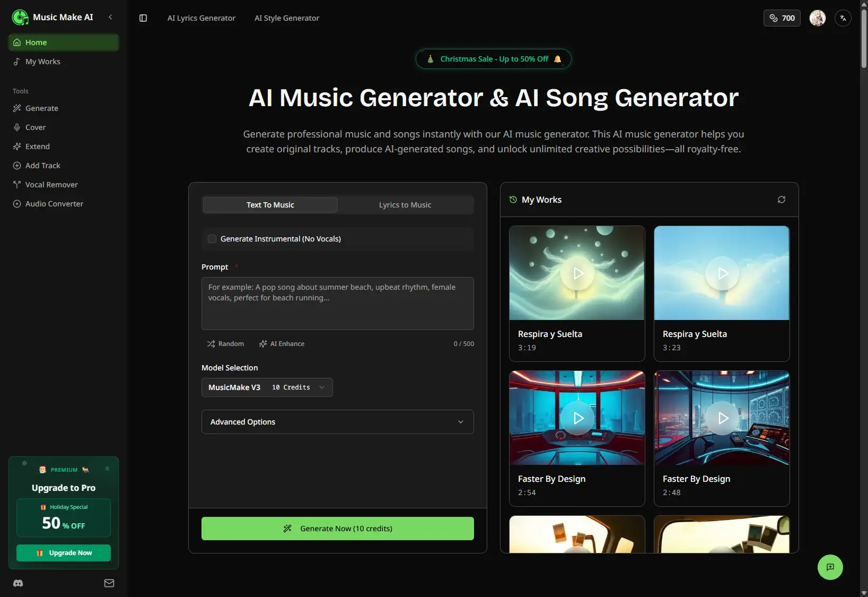Collapse the sidebar panel icon

coord(143,18)
